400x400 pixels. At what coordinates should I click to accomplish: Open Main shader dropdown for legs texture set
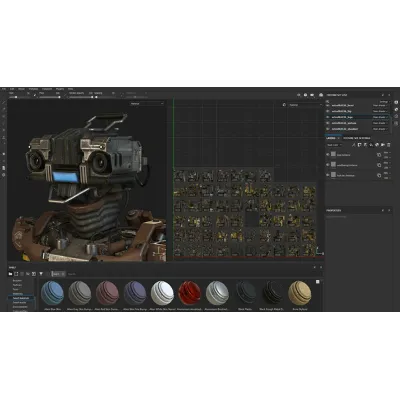(x=380, y=117)
